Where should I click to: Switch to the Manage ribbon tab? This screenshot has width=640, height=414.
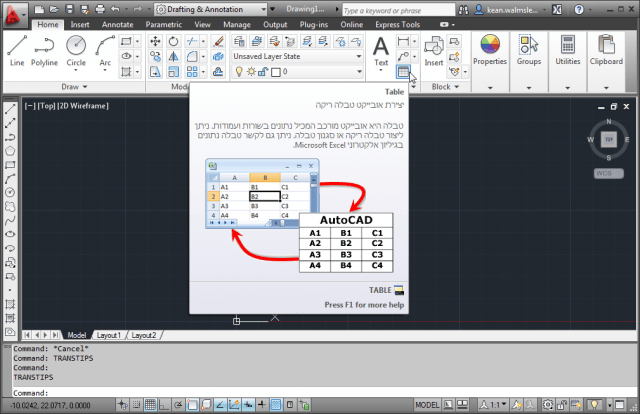(x=237, y=25)
